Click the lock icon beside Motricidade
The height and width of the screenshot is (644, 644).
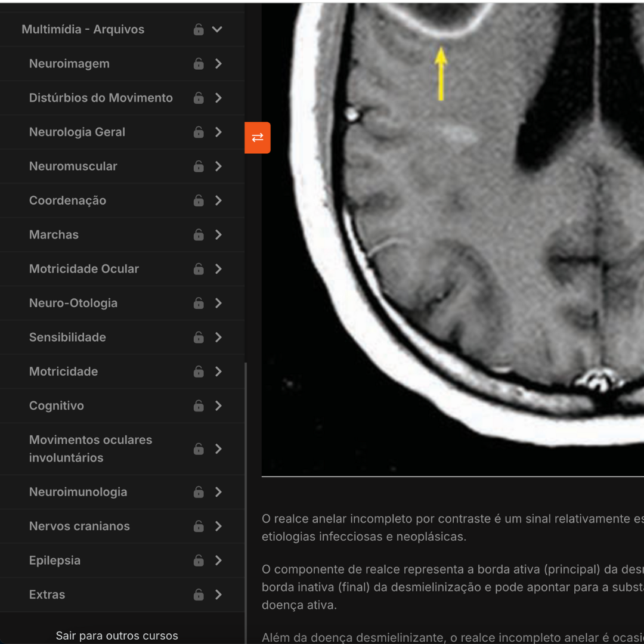click(x=199, y=371)
